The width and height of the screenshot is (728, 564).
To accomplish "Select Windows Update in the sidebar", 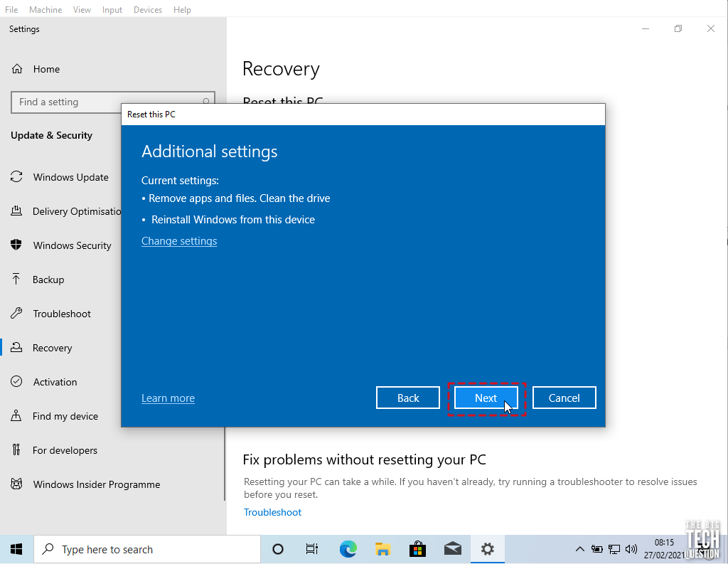I will pos(71,177).
